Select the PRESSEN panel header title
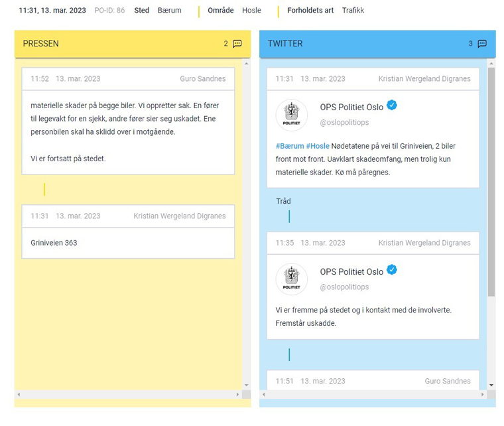The image size is (504, 426). [41, 44]
